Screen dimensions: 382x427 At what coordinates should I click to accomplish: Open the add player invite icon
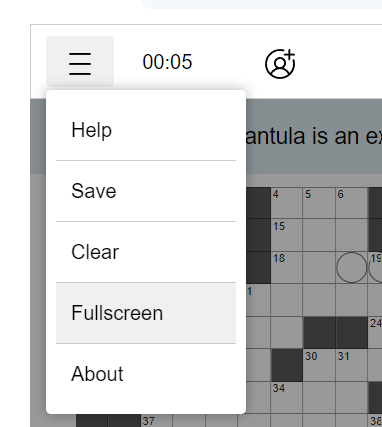(x=280, y=63)
